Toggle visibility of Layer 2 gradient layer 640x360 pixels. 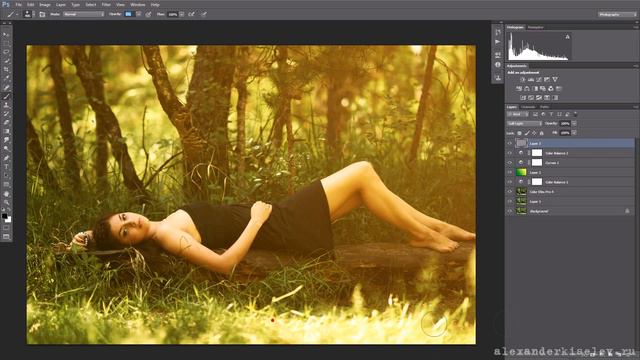[509, 173]
